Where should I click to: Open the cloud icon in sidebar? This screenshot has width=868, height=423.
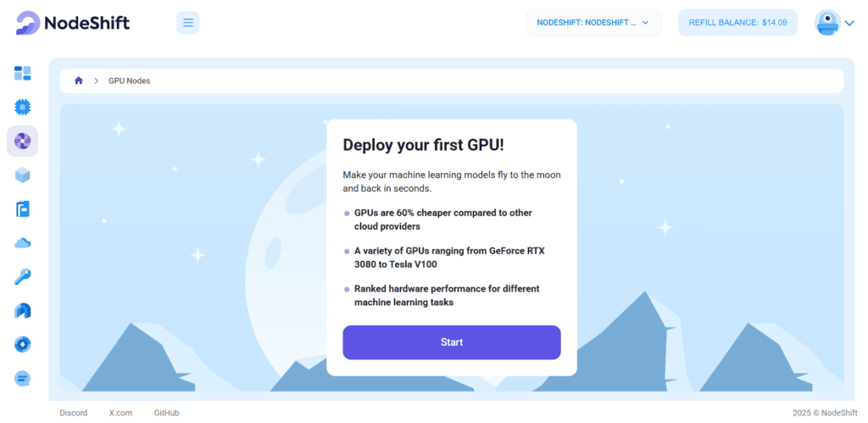22,243
